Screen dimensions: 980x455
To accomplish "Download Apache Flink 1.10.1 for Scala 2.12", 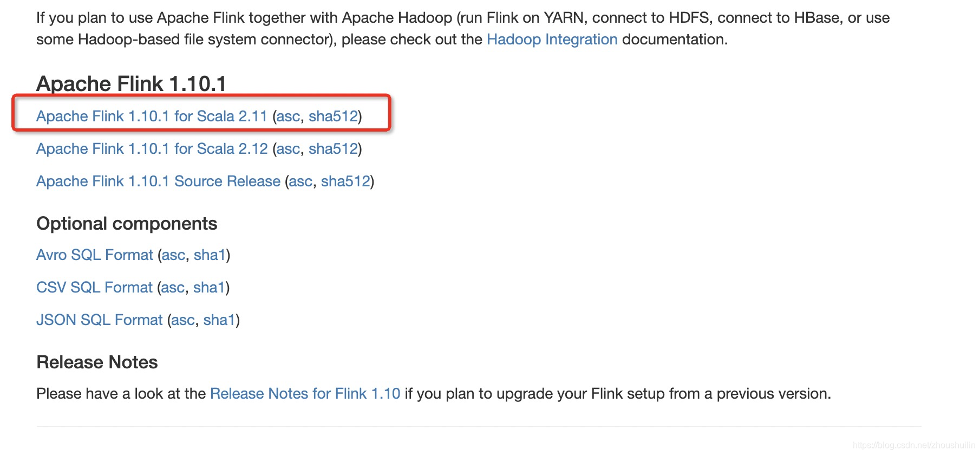I will click(x=152, y=148).
